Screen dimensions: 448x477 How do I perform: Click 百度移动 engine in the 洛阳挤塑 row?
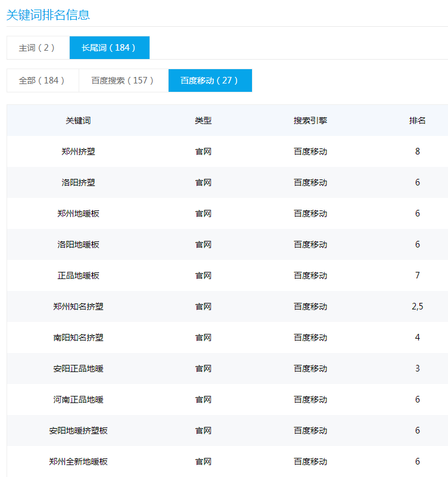[x=310, y=182]
